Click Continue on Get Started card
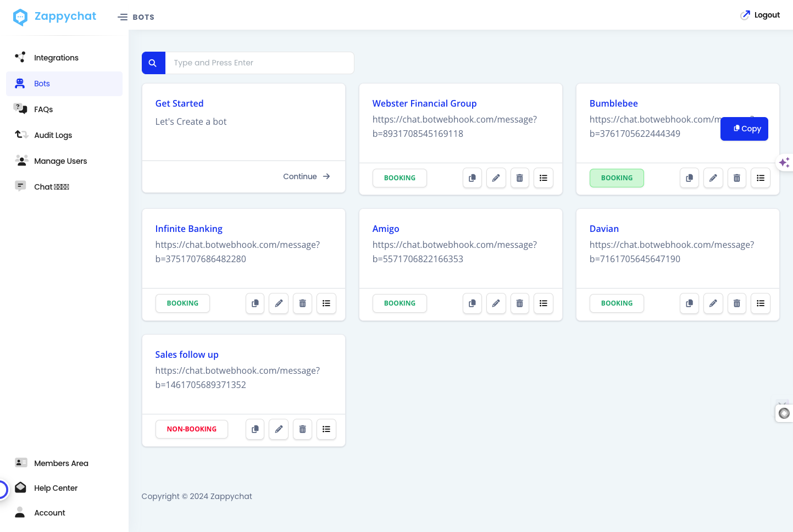793x532 pixels. 307,176
